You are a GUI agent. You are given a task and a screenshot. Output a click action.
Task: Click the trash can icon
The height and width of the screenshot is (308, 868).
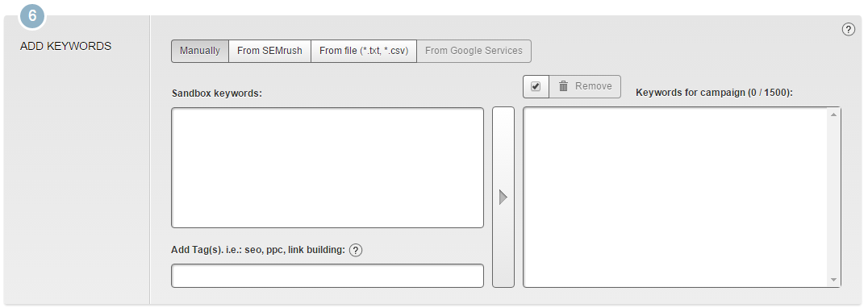tap(564, 86)
